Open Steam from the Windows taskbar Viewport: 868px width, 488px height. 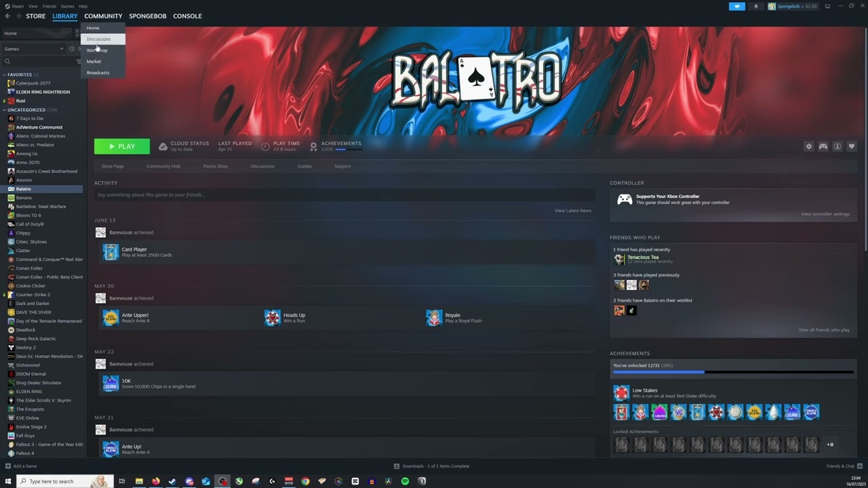(x=172, y=481)
